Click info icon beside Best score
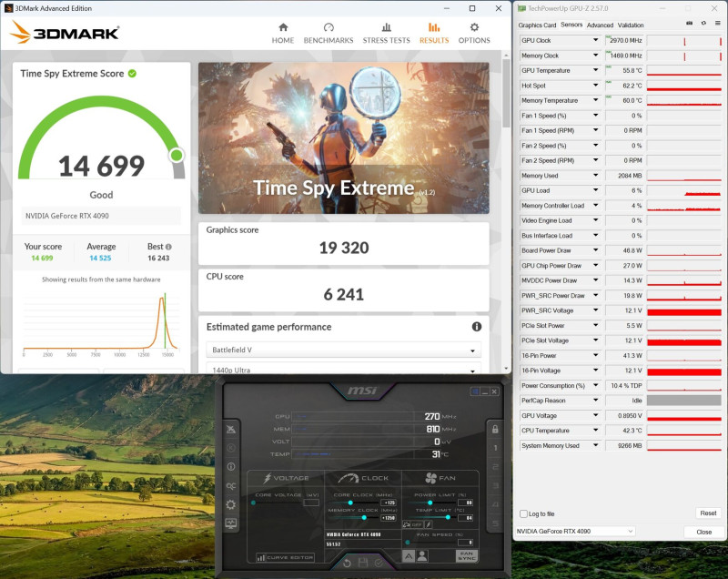 point(168,247)
